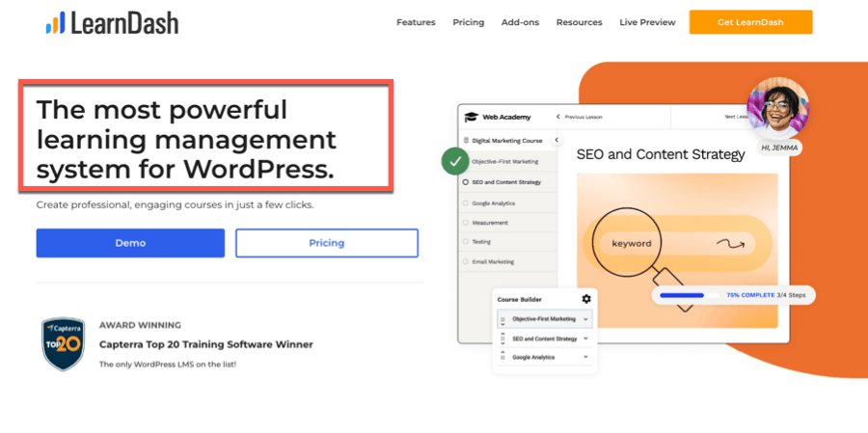This screenshot has width=868, height=433.
Task: Click the keyword search illustration image
Action: (x=677, y=251)
